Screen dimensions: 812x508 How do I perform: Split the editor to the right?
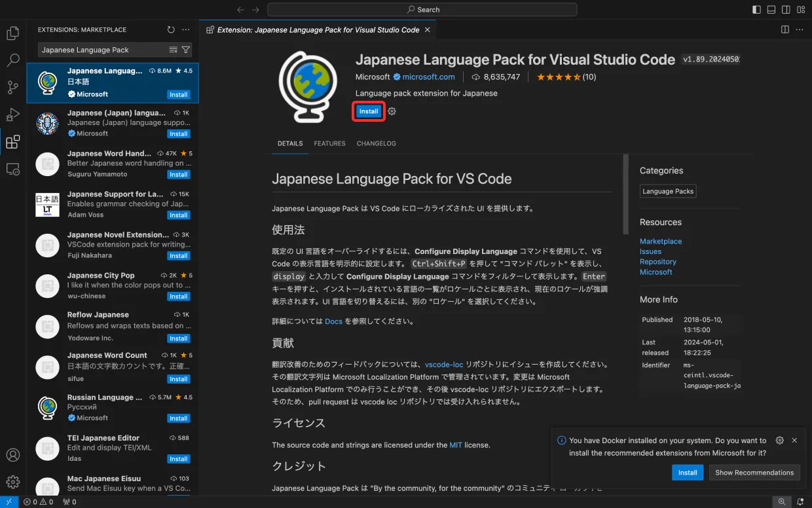coord(785,29)
